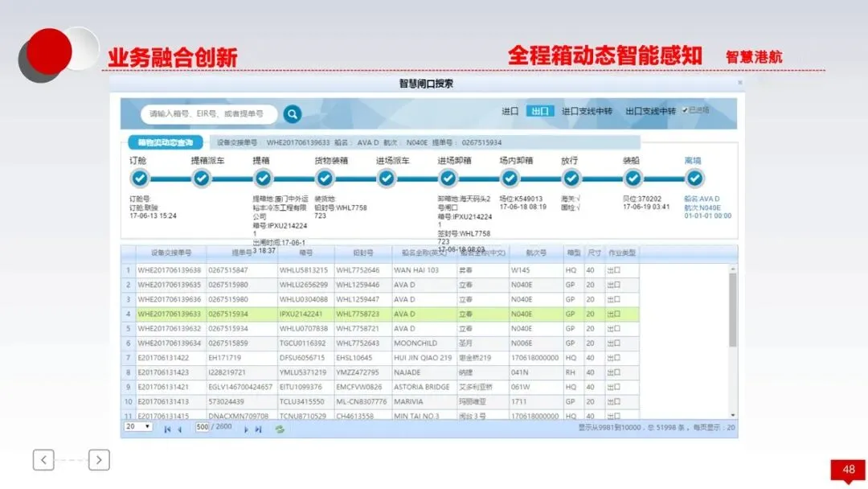
Task: Select row WHE201706139638
Action: pos(380,270)
